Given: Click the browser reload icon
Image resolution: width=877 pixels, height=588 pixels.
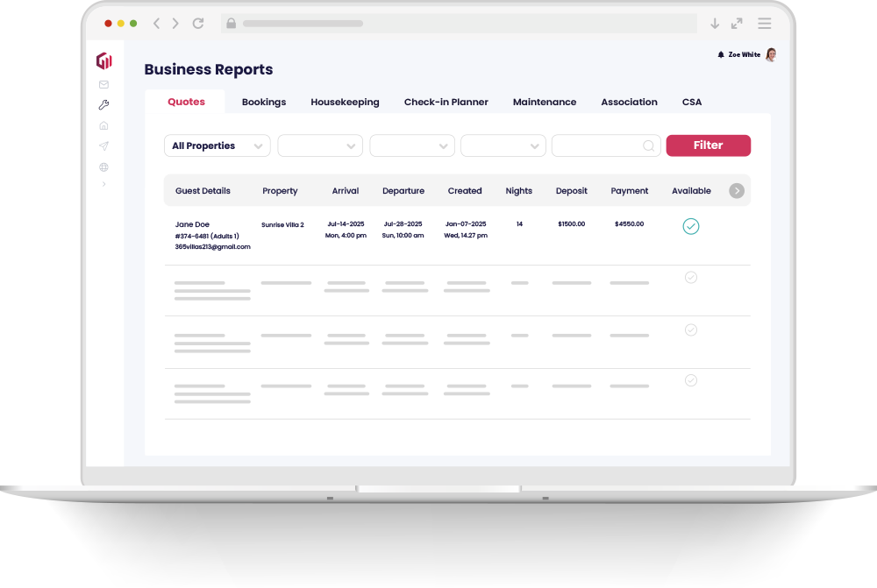Looking at the screenshot, I should [198, 24].
